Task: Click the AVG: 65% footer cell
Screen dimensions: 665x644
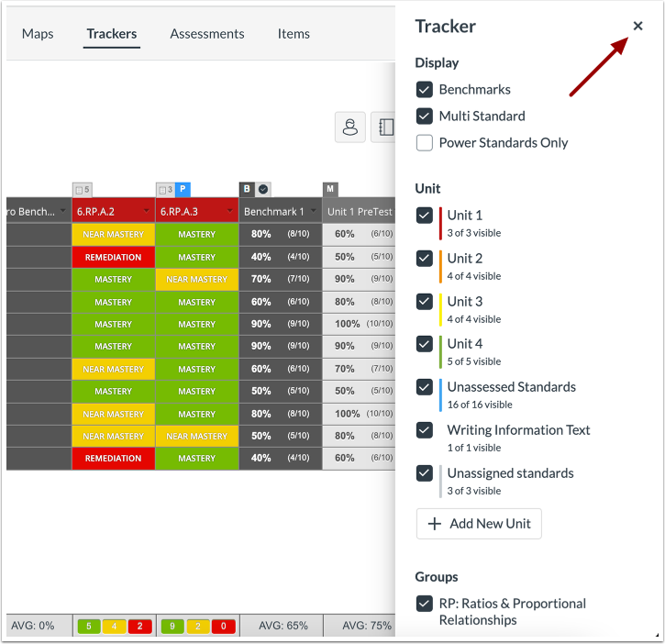Action: click(x=283, y=626)
